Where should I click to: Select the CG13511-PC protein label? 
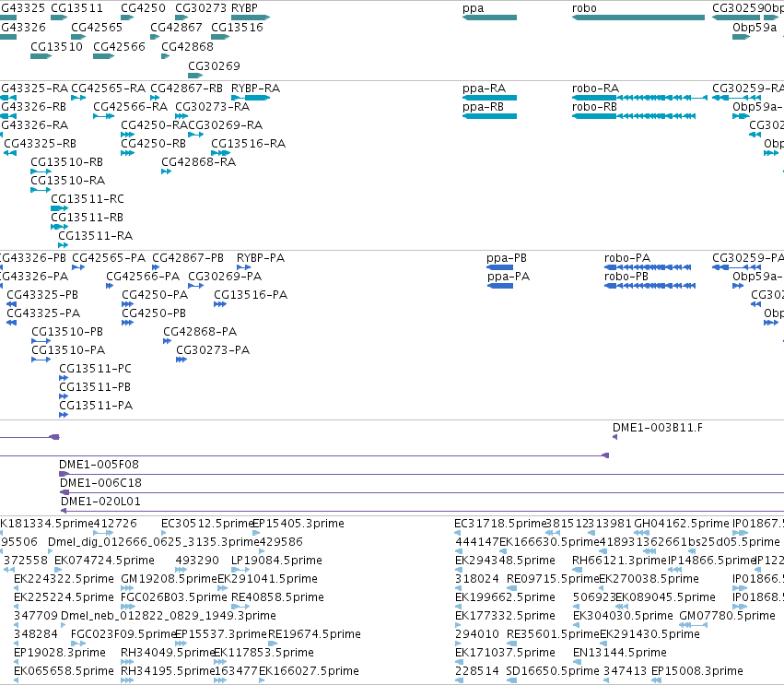96,370
